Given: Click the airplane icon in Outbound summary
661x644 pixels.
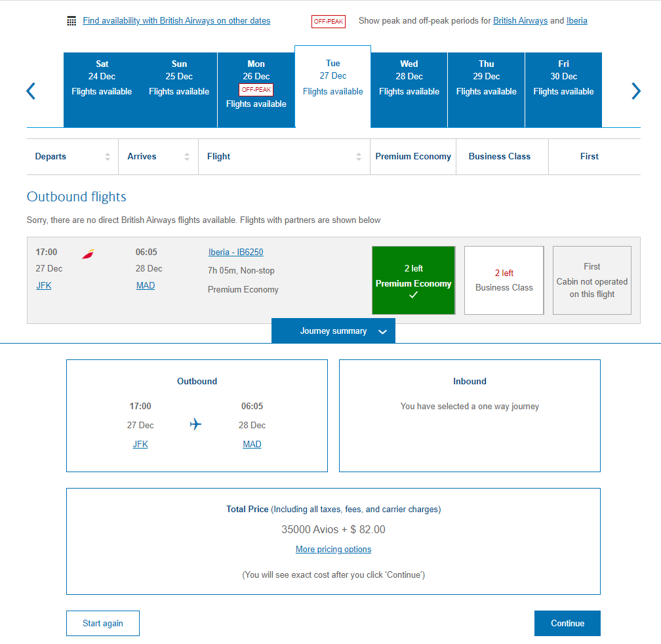Looking at the screenshot, I should pos(195,424).
